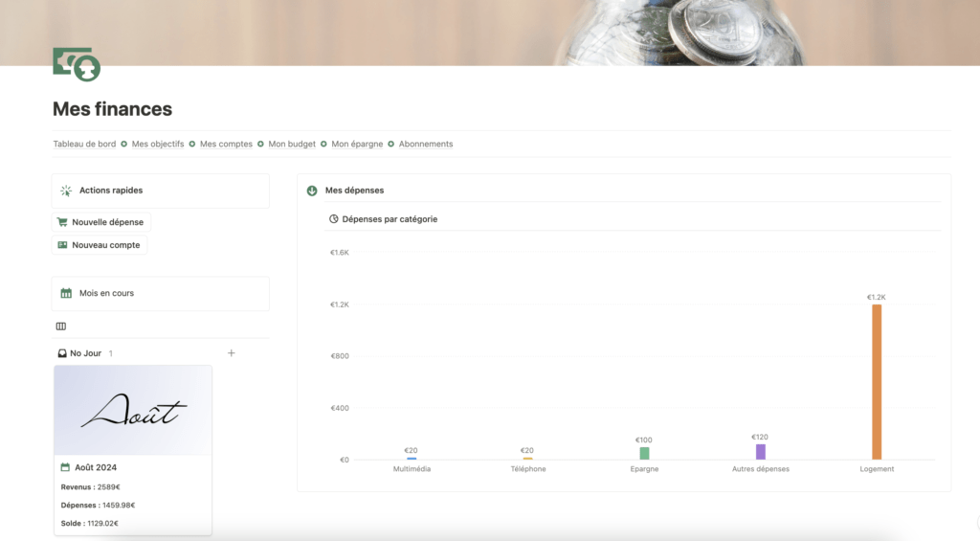This screenshot has height=541, width=980.
Task: Click the board view icon above No Jour
Action: coord(61,327)
